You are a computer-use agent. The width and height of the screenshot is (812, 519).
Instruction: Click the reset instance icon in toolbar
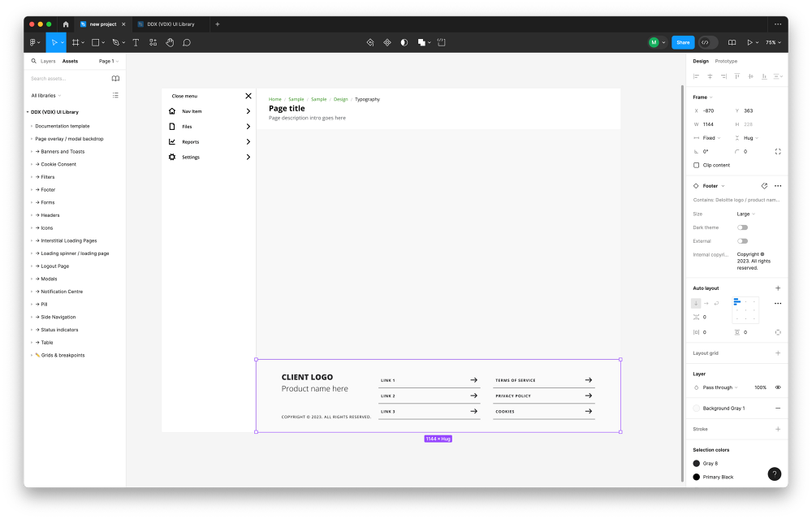(x=370, y=42)
